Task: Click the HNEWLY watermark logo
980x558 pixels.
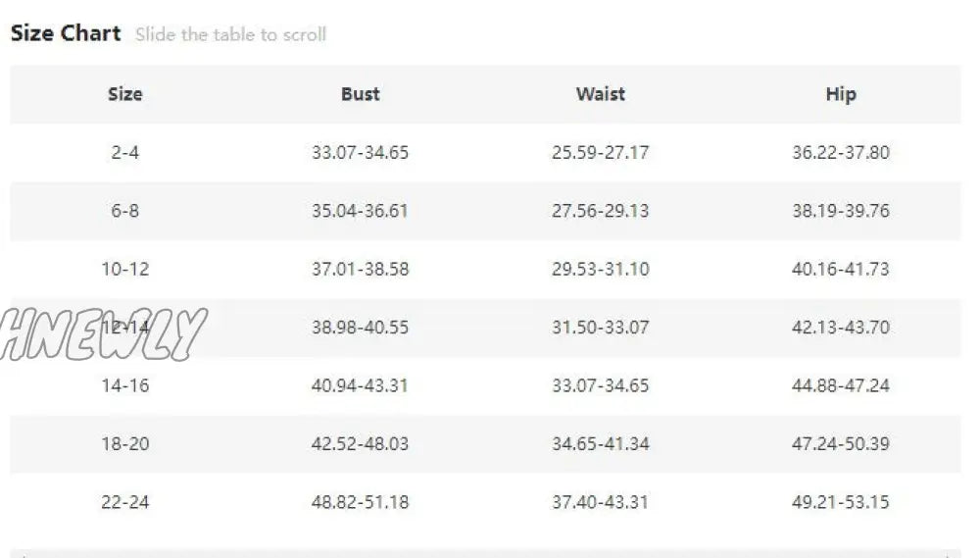Action: pyautogui.click(x=103, y=334)
